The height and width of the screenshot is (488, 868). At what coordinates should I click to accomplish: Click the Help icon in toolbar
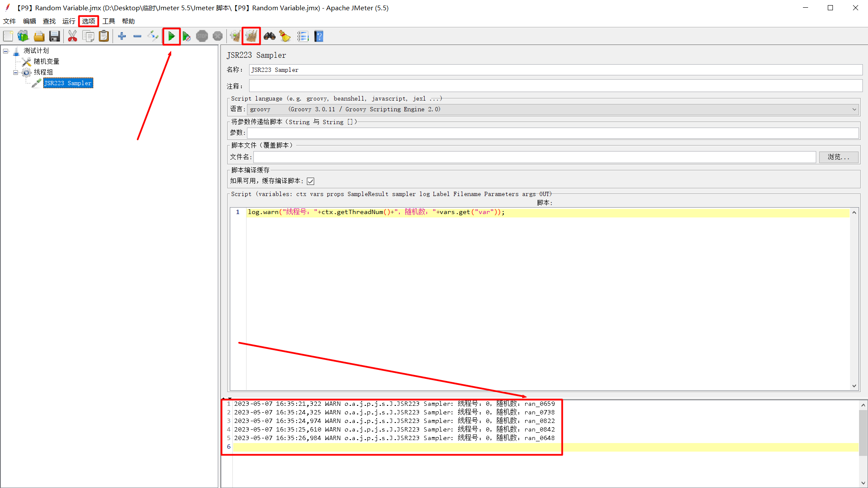[x=319, y=37]
